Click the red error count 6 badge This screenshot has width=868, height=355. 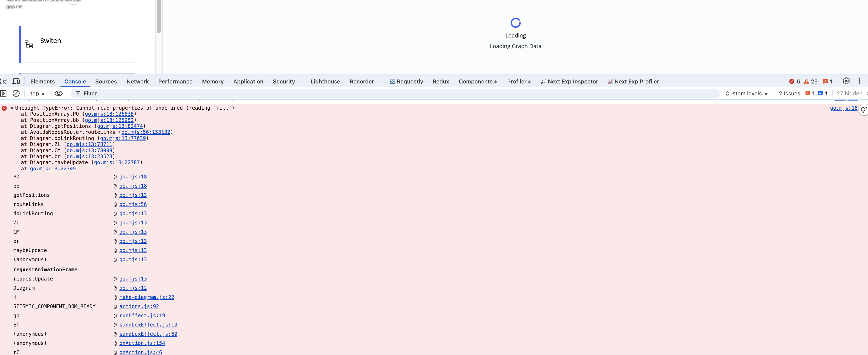(794, 82)
